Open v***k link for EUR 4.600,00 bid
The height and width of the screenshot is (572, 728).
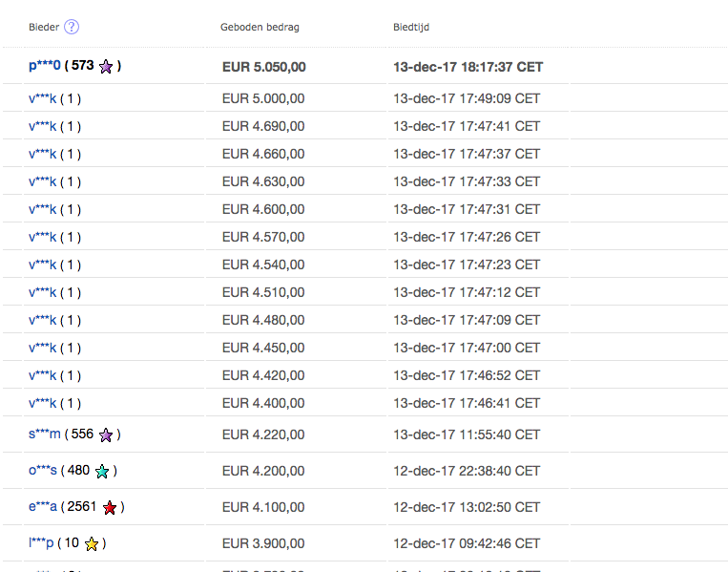pos(42,209)
